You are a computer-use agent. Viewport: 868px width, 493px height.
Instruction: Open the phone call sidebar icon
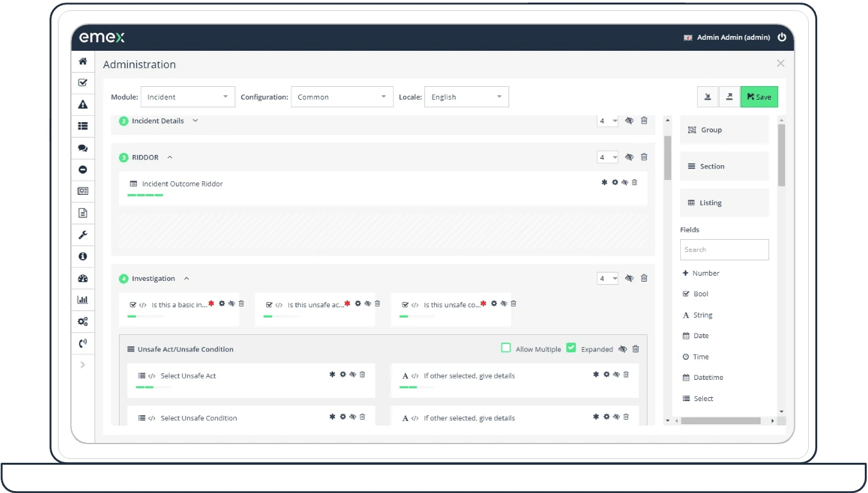(83, 343)
